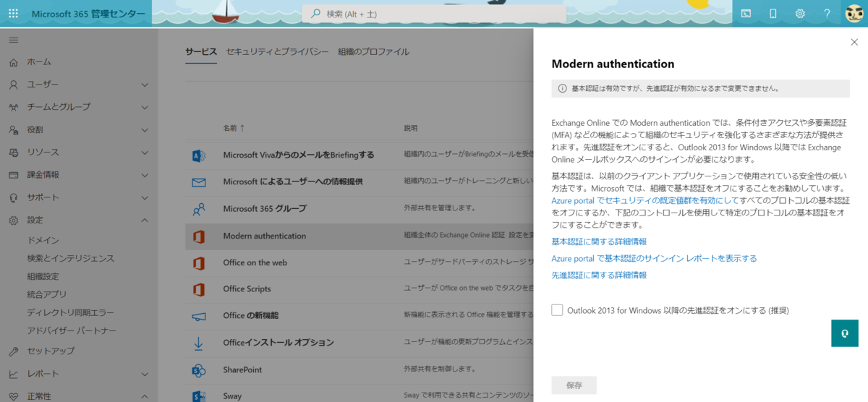Click the チームとグループ icon
Viewport: 868px width, 402px height.
(x=14, y=107)
